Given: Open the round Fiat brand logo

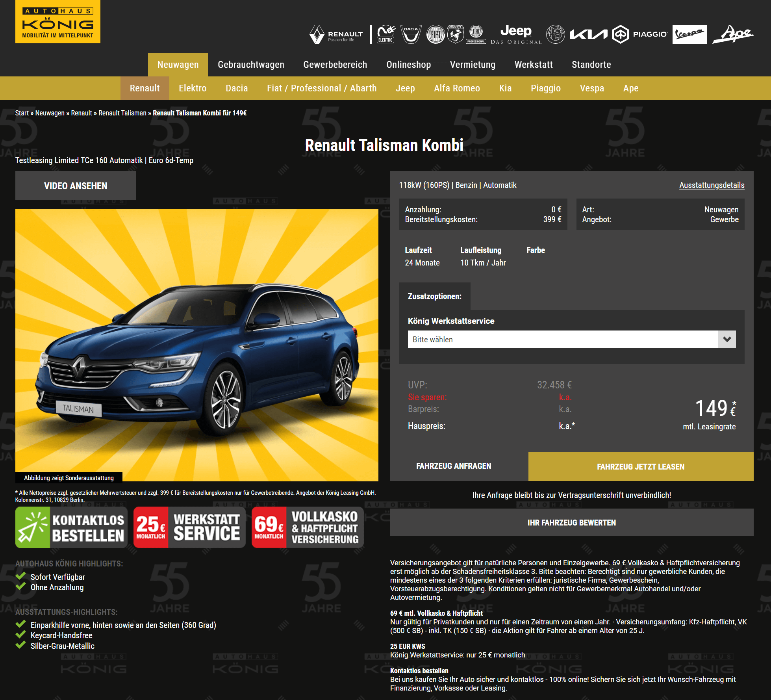Looking at the screenshot, I should tap(436, 34).
